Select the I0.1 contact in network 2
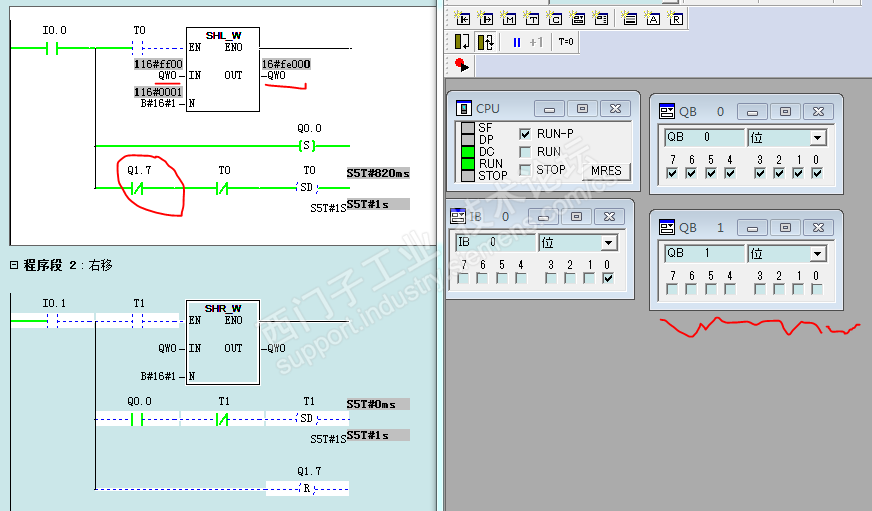This screenshot has width=872, height=511. (x=53, y=321)
